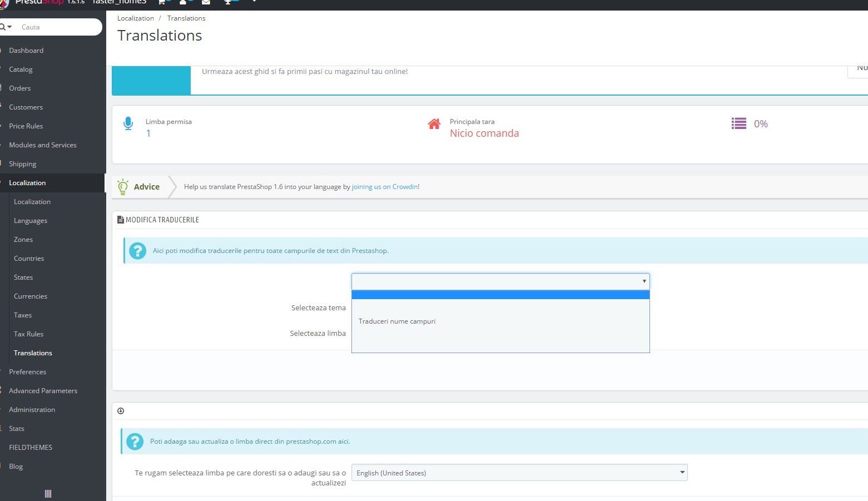
Task: Open the translation type dropdown box
Action: click(500, 281)
